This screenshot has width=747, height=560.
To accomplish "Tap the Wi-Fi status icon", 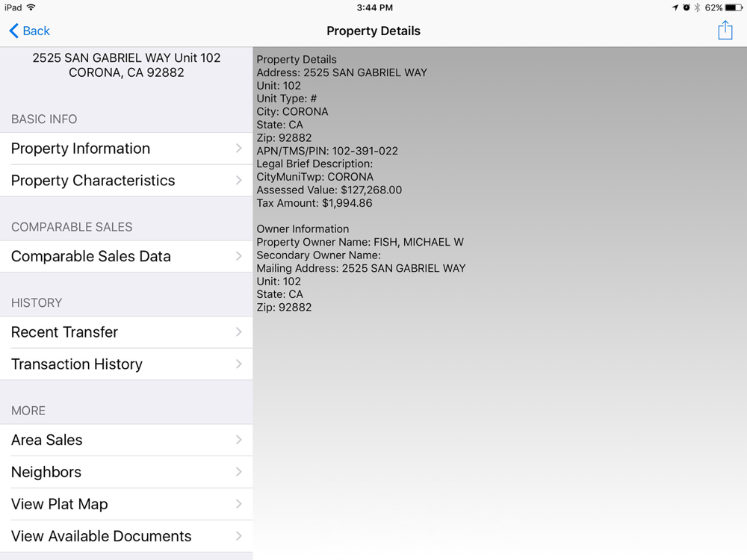I will click(x=31, y=7).
